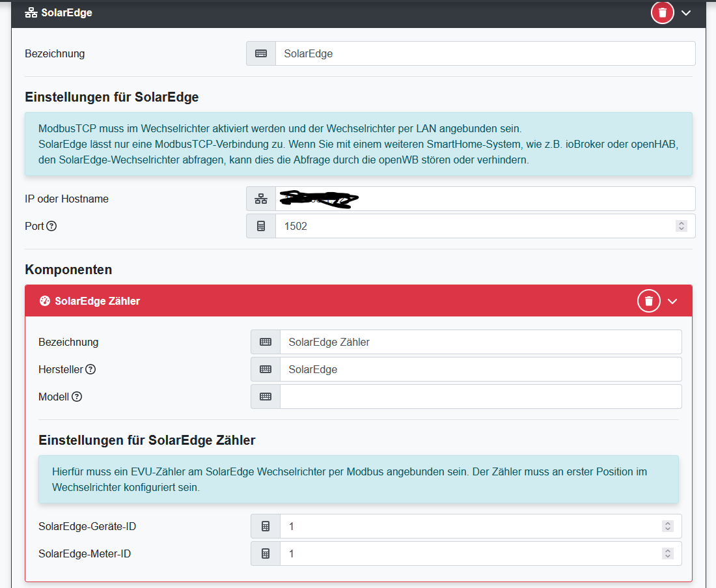
Task: Click the Einstellungen für SolarEdge heading
Action: click(112, 97)
